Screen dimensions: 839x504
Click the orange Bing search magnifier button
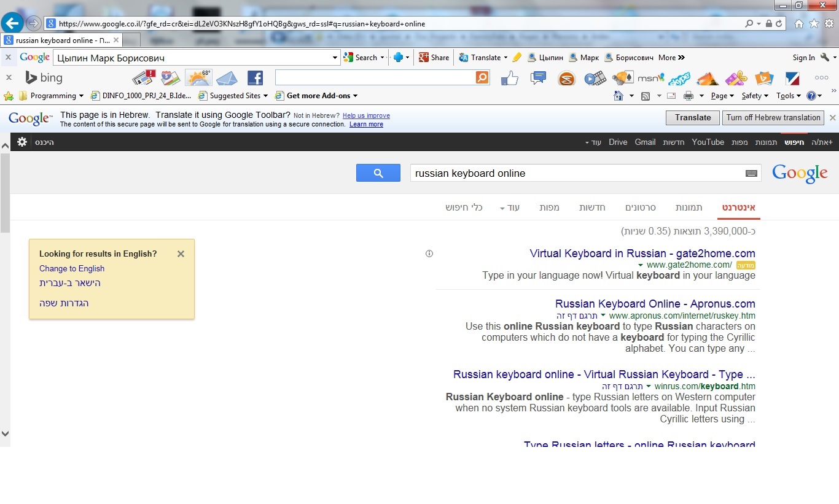pos(482,77)
